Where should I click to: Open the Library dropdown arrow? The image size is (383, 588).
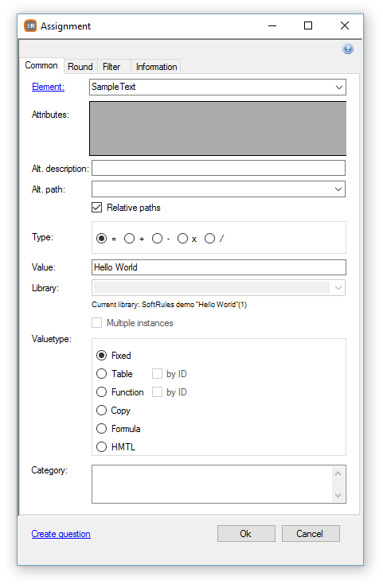coord(338,288)
